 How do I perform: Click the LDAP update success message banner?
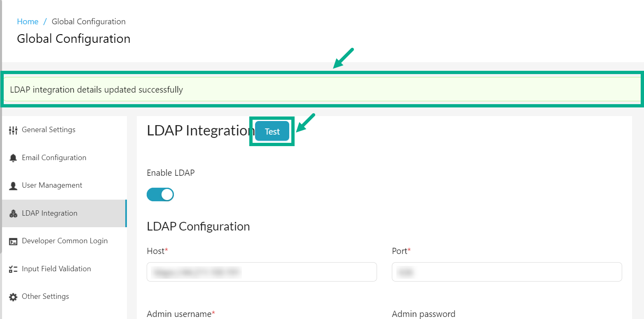point(321,90)
